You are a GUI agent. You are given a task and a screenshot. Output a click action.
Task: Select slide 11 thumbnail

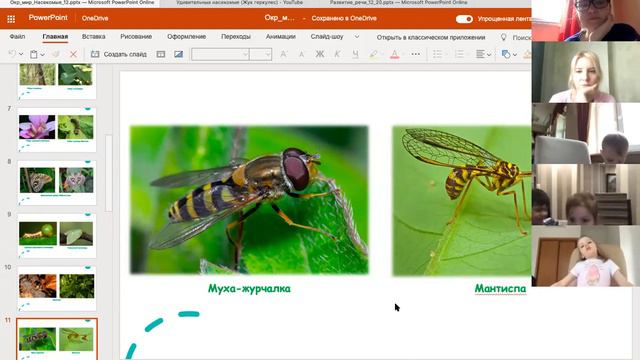57,339
